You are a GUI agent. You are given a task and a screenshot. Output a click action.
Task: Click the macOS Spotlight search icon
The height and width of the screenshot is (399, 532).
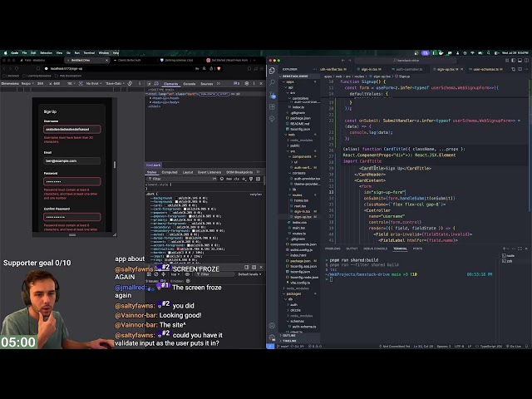point(488,53)
